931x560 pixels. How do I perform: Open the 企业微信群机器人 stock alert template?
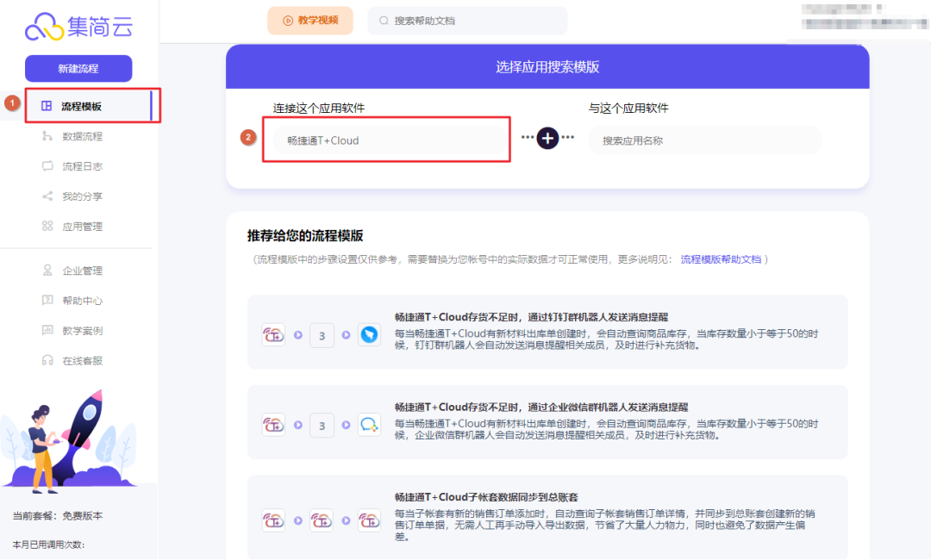click(x=547, y=422)
